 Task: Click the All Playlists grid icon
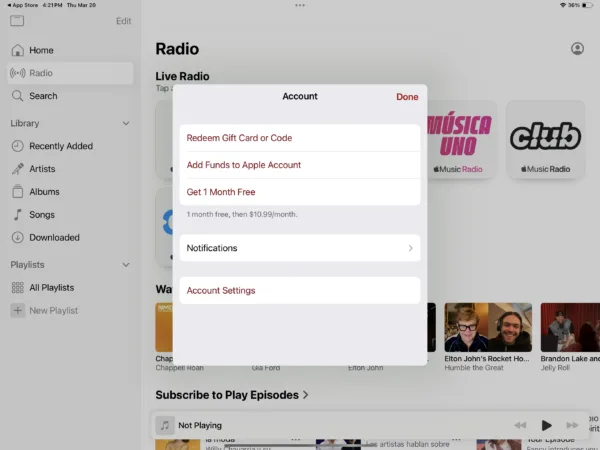(17, 287)
